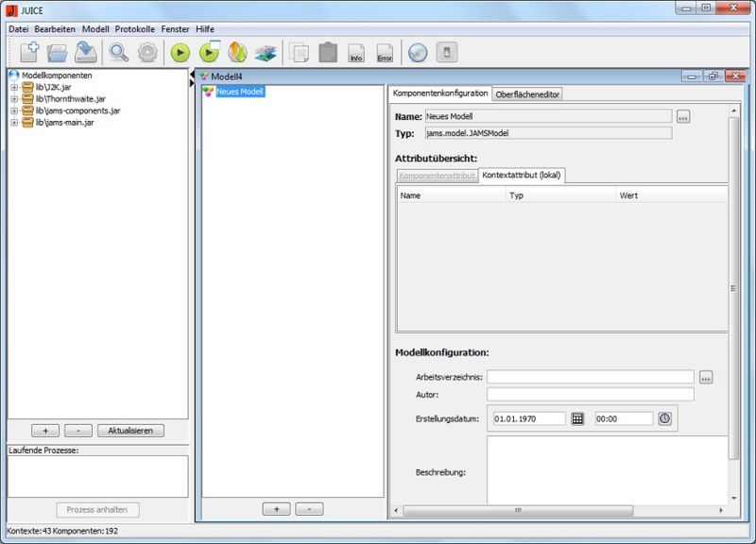Click the layered map toolbar icon
Image resolution: width=756 pixels, height=544 pixels.
[266, 53]
